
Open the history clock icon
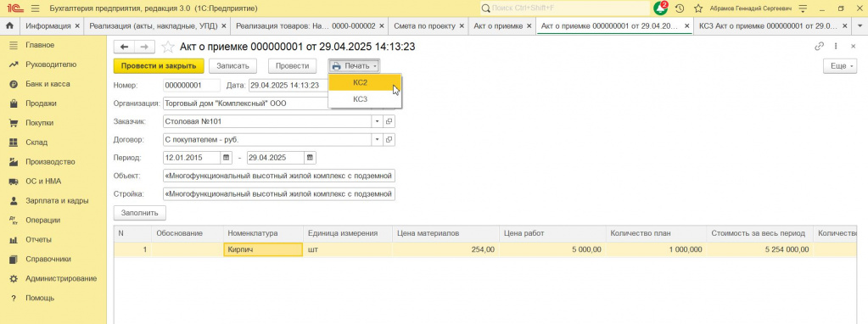coord(680,8)
